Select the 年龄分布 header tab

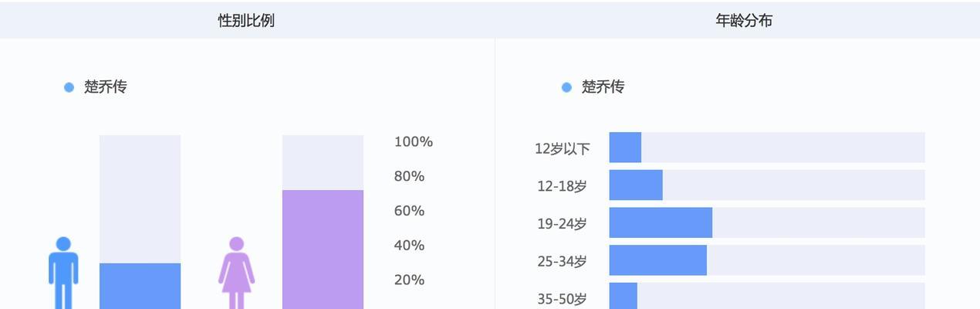[x=744, y=21]
